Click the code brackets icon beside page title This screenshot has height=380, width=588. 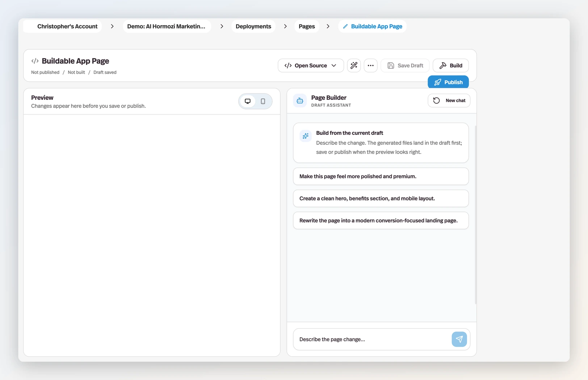(x=35, y=61)
